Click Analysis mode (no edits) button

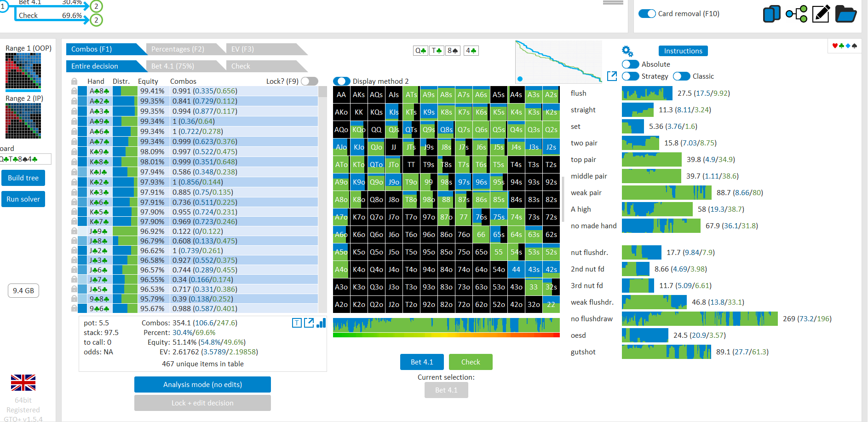click(x=202, y=385)
